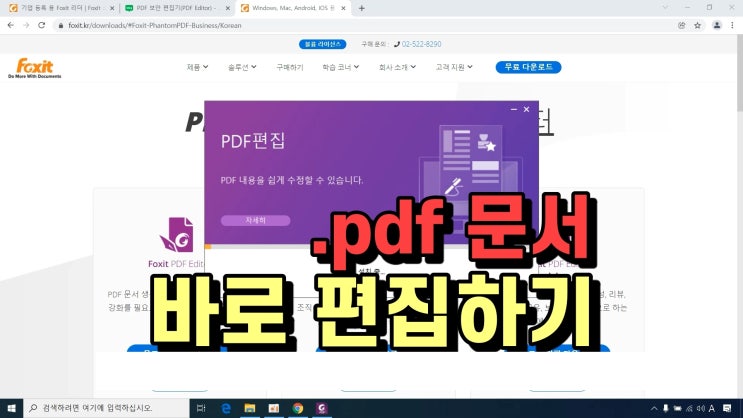The image size is (743, 418).
Task: Open Chrome three-dot menu
Action: [732, 25]
